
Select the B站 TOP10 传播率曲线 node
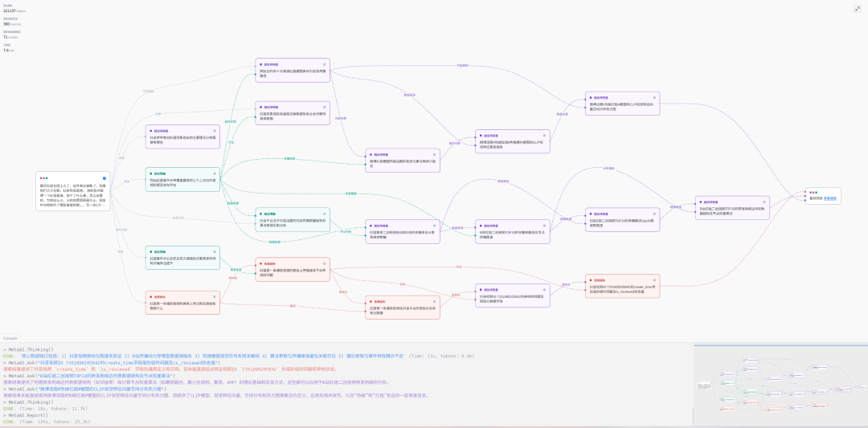coord(513,232)
